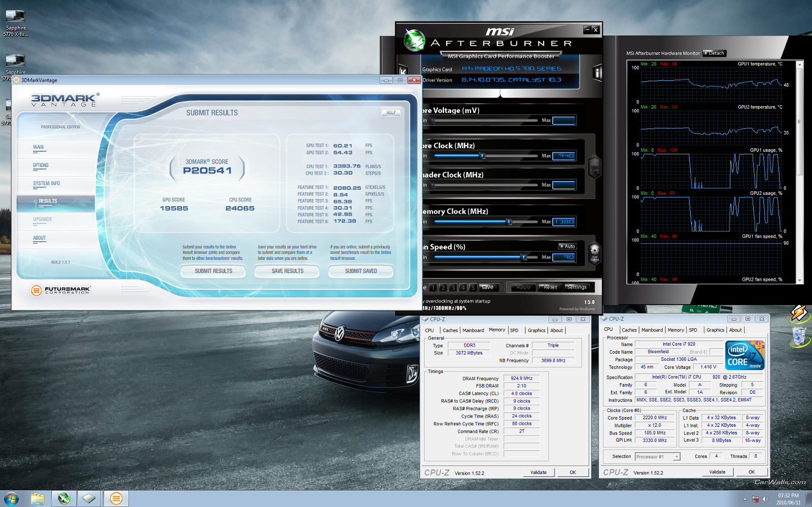Open Mainboard tab in the left CPU-Z window
Viewport: 812px width, 507px height.
pyautogui.click(x=473, y=330)
